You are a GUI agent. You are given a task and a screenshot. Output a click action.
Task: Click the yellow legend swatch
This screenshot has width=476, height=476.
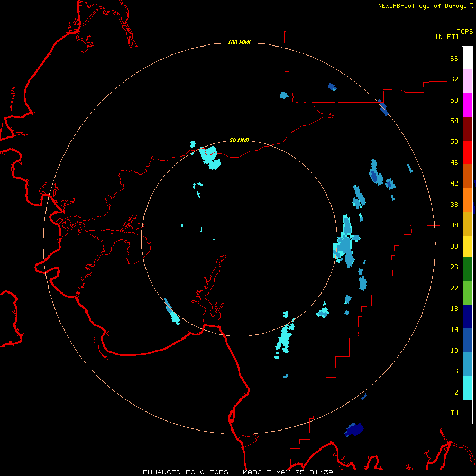[x=467, y=246]
